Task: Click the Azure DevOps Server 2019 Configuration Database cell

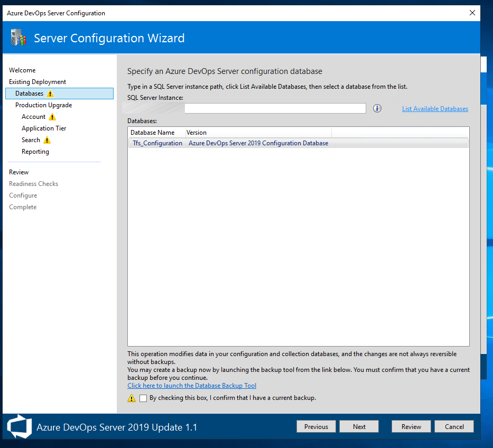Action: [258, 143]
